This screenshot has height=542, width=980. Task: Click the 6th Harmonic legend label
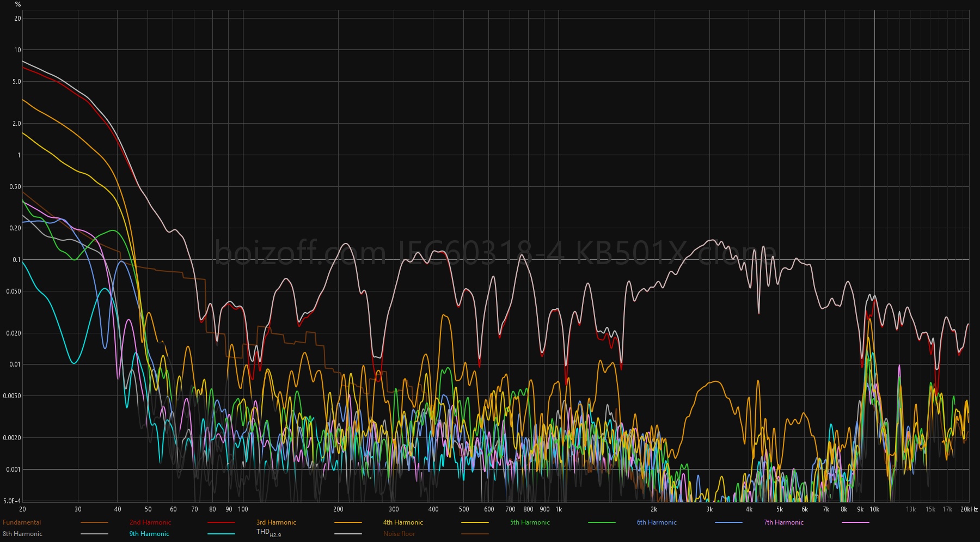pyautogui.click(x=657, y=522)
